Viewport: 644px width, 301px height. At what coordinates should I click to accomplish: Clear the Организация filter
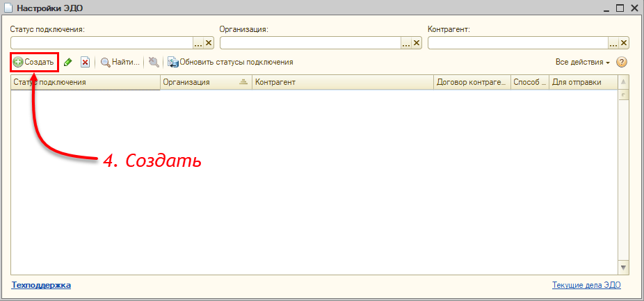417,42
